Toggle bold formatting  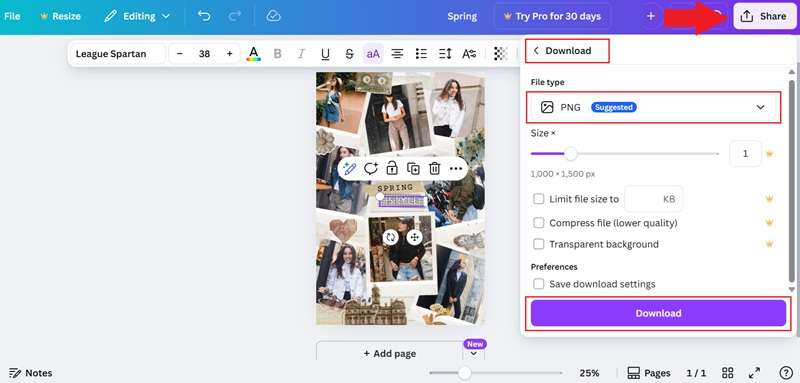[278, 54]
